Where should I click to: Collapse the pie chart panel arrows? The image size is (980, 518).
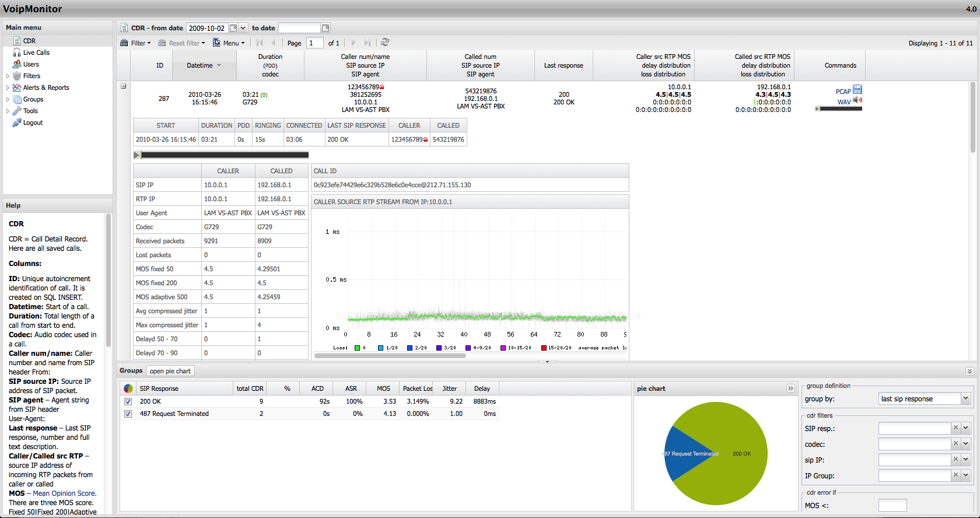(790, 388)
